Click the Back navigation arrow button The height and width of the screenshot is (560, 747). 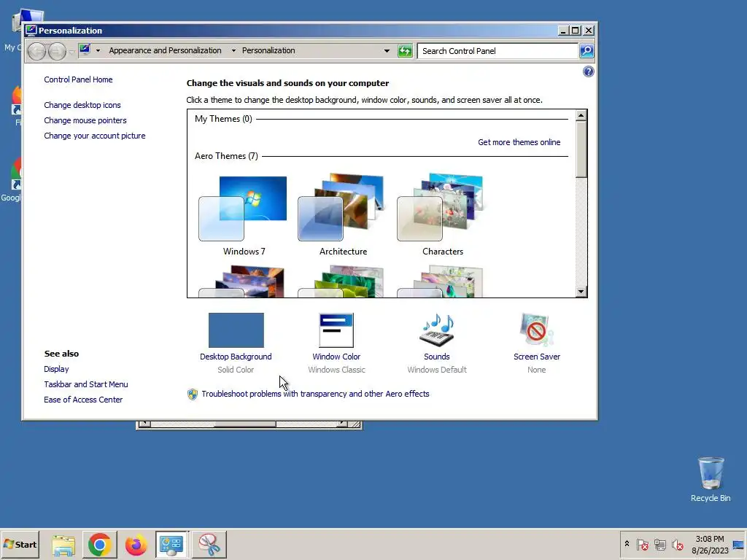pos(36,51)
